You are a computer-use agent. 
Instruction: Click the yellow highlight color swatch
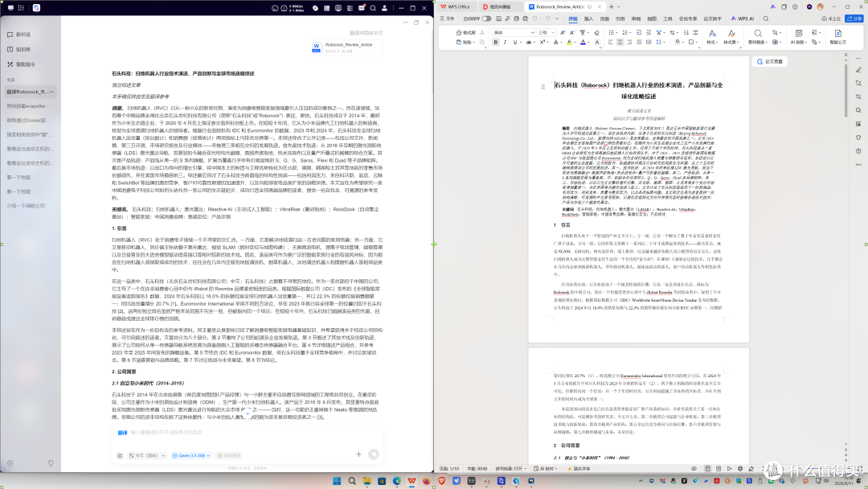point(569,42)
